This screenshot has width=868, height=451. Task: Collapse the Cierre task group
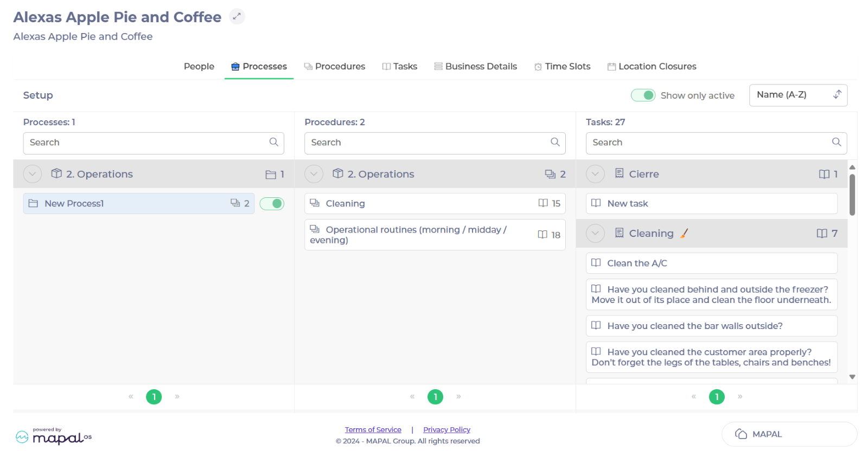pyautogui.click(x=595, y=174)
